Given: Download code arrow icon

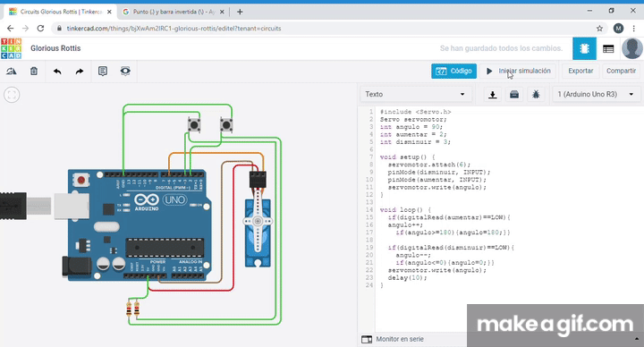Looking at the screenshot, I should [493, 95].
